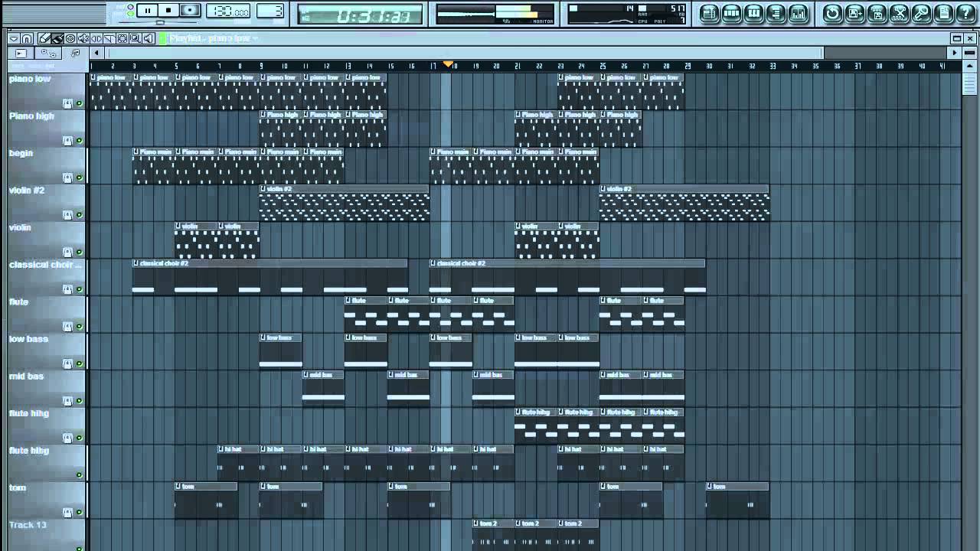Click the orange playhead marker
980x551 pixels.
(x=448, y=64)
